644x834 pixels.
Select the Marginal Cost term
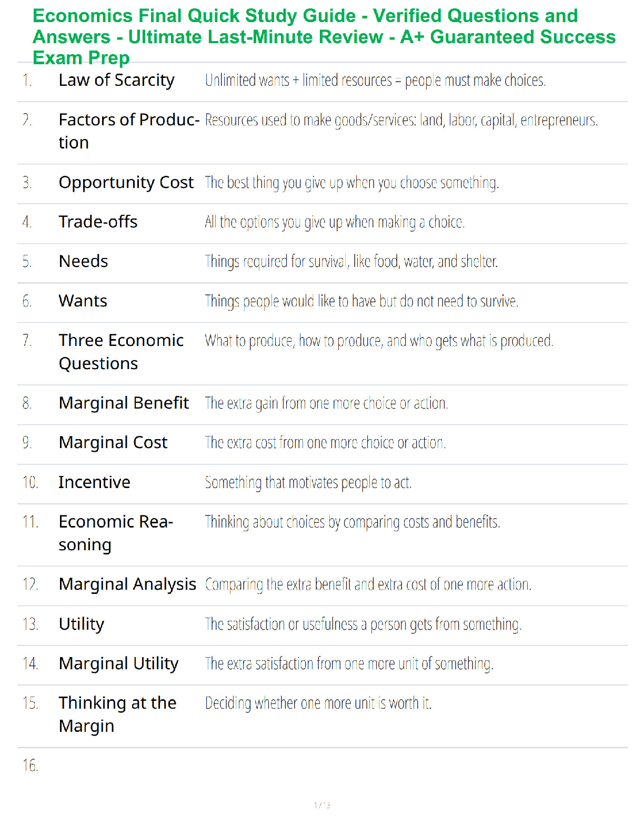tap(113, 443)
